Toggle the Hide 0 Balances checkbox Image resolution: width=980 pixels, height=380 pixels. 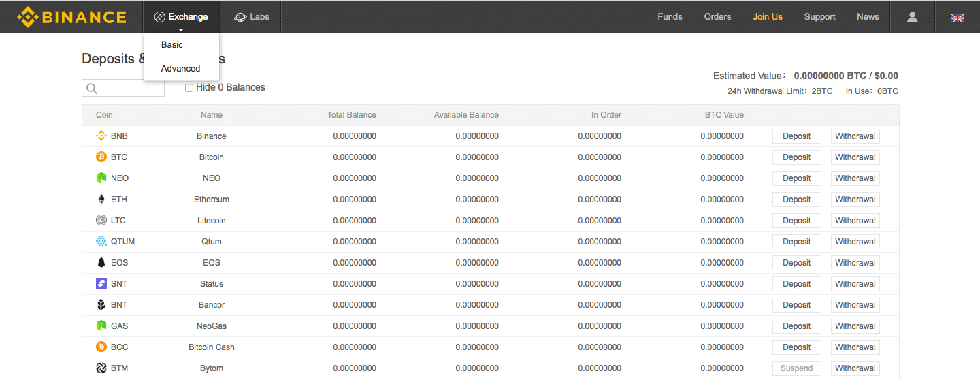pos(189,88)
